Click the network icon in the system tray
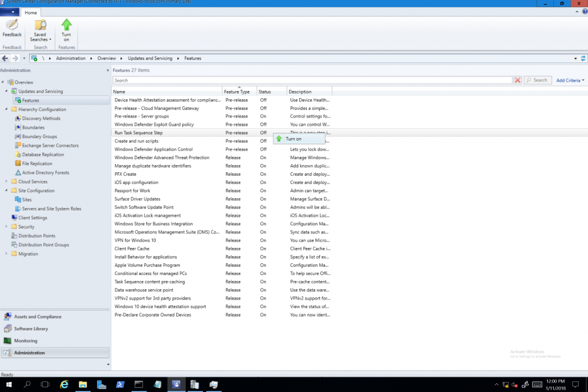Screen dimensions: 588x392 (x=506, y=384)
